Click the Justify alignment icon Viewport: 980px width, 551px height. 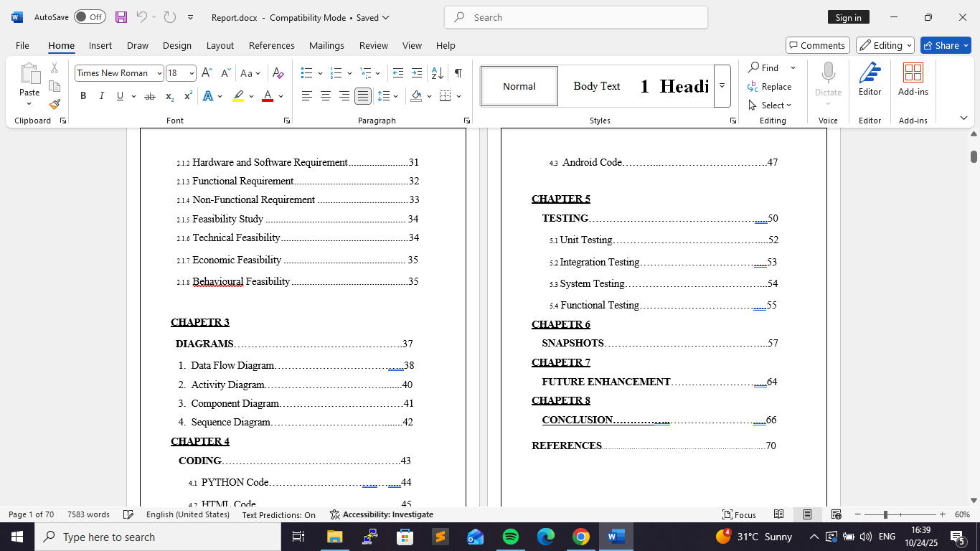(363, 96)
